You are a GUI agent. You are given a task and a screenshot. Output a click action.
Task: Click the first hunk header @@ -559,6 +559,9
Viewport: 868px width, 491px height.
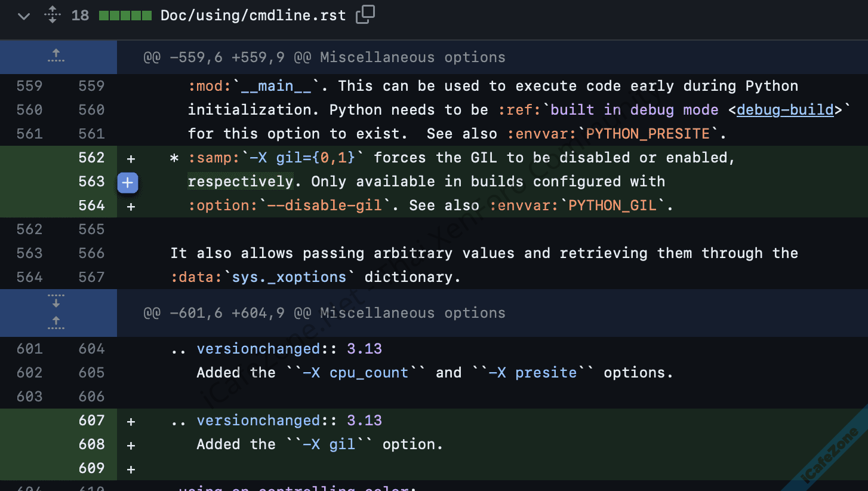click(x=324, y=57)
